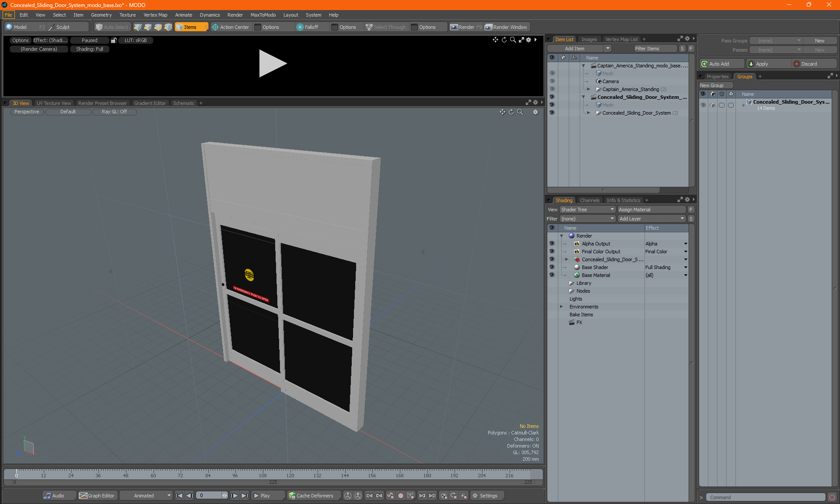Screen dimensions: 840x504
Task: Switch to Channels tab
Action: 590,200
